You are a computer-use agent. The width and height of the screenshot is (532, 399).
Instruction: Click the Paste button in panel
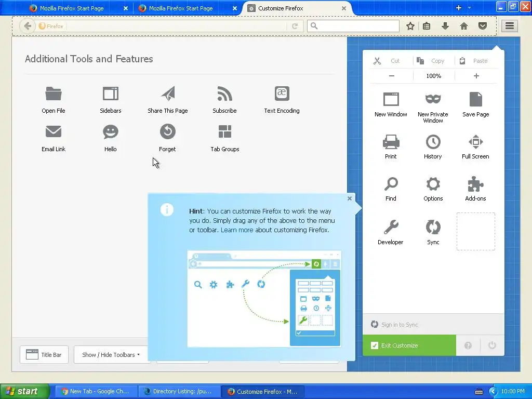[x=476, y=61]
